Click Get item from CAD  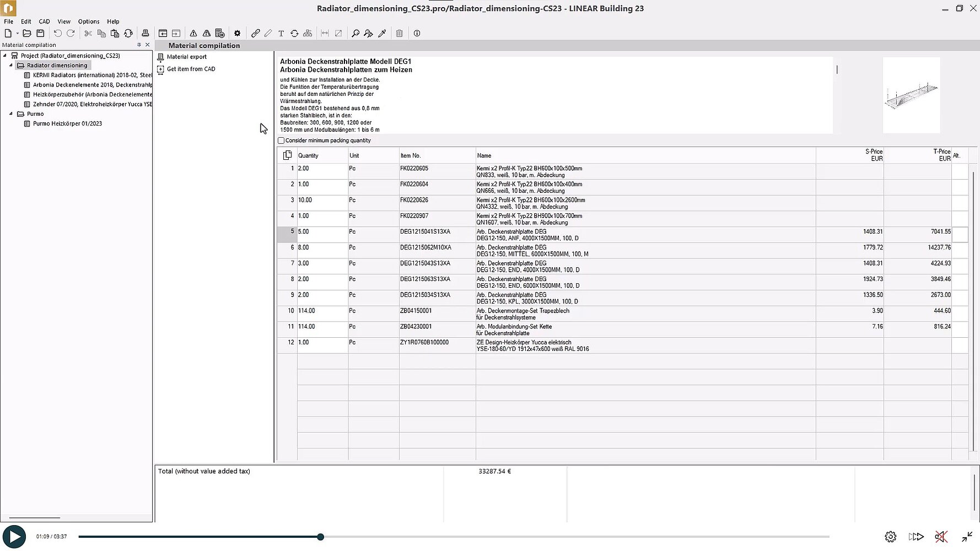tap(191, 69)
